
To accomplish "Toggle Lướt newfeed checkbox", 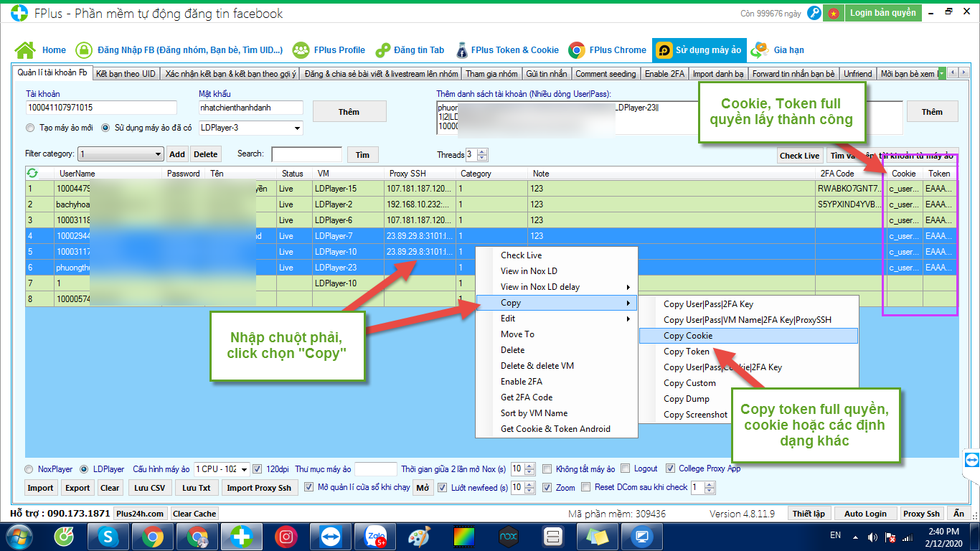I will click(x=443, y=488).
